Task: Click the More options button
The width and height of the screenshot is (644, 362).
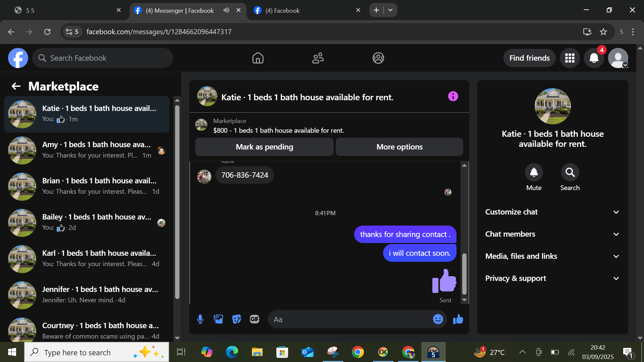Action: pos(399,147)
